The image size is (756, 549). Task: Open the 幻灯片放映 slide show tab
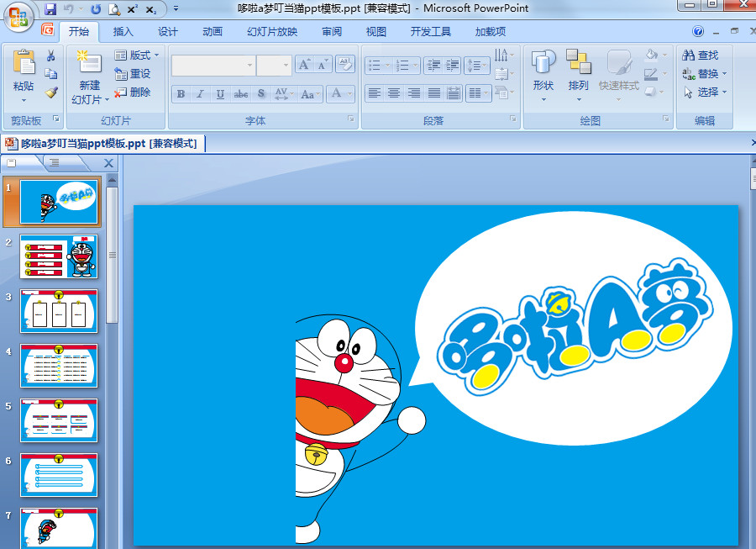[x=271, y=32]
